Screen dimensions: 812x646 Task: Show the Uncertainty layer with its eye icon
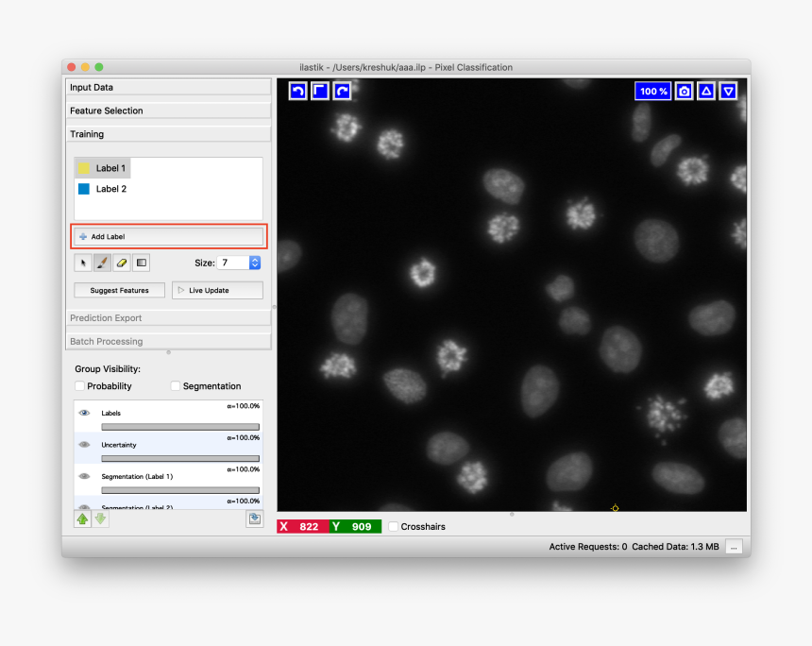tap(84, 445)
